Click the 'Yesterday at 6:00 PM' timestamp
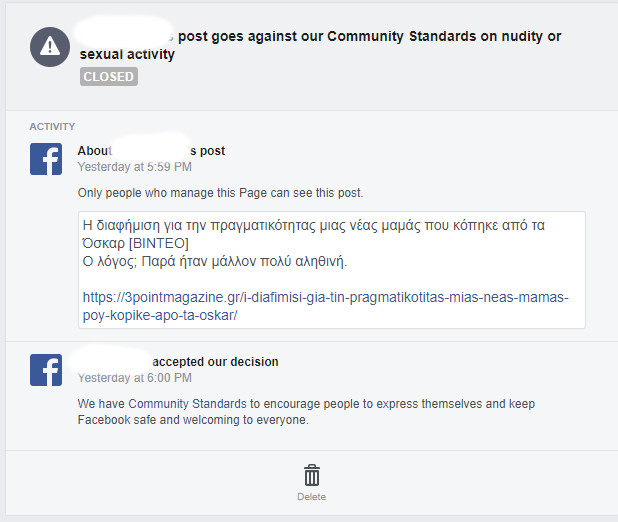Screen dimensions: 618x522 (134, 378)
